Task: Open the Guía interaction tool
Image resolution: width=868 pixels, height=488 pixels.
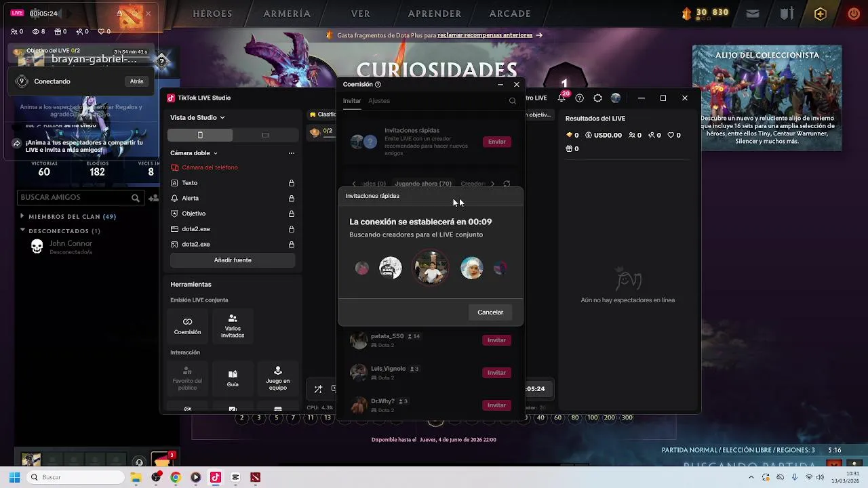Action: 233,378
